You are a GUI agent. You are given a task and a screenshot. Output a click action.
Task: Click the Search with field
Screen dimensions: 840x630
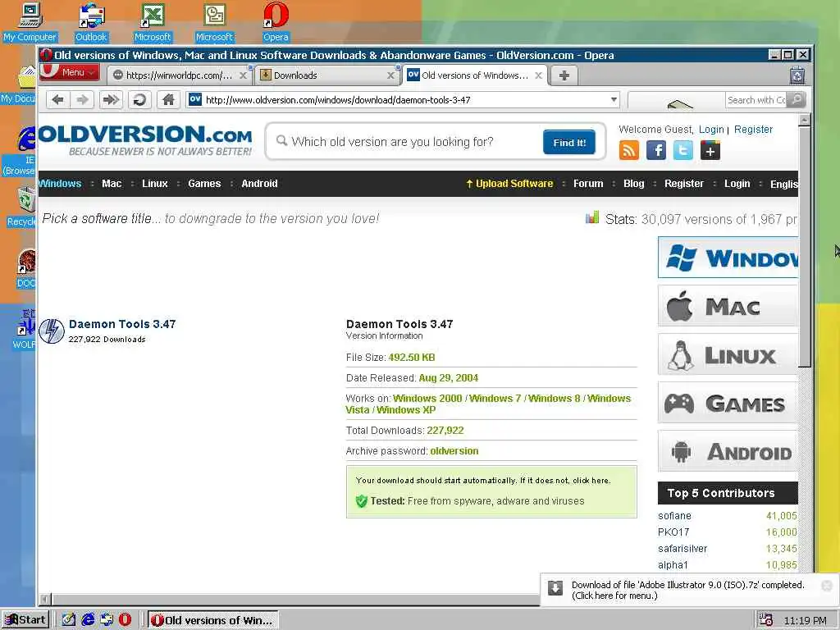pyautogui.click(x=756, y=100)
